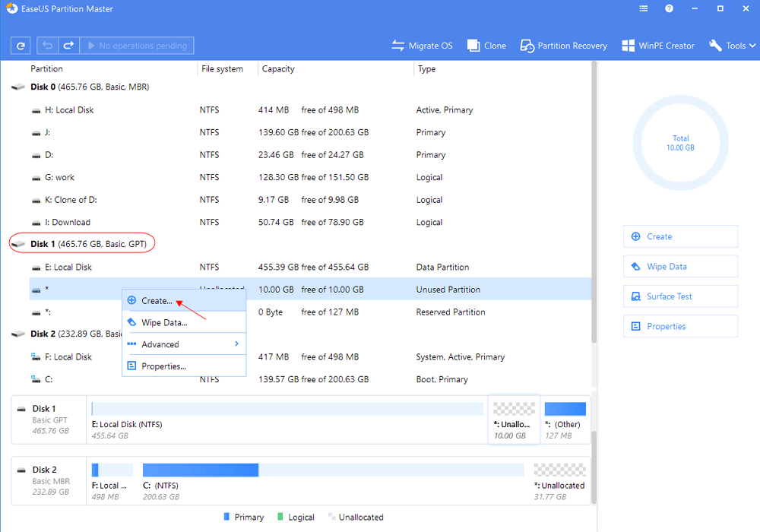Select the 127 MB Other block in Disk 1 map

[565, 420]
